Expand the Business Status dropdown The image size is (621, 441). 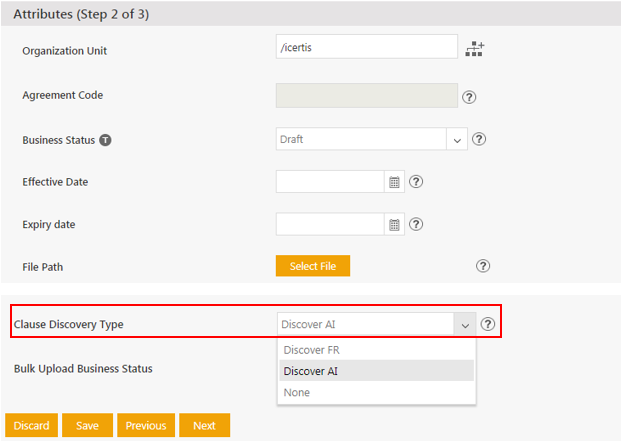pos(458,140)
